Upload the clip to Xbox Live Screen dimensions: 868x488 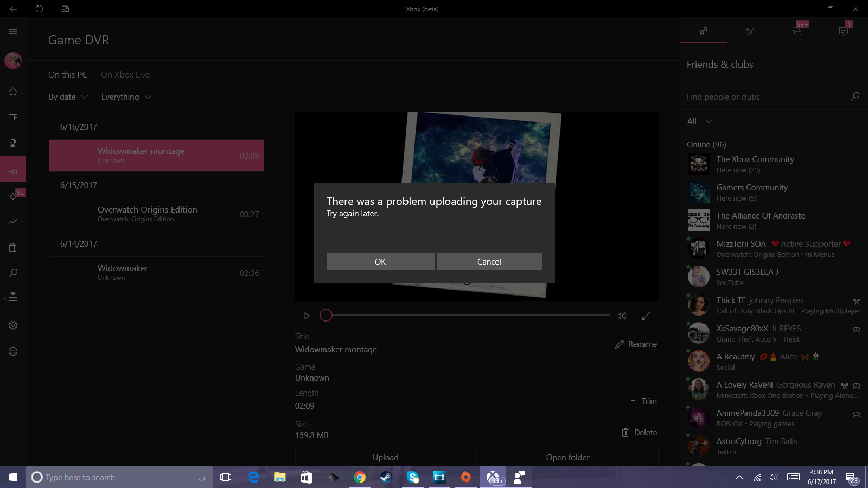click(x=386, y=457)
